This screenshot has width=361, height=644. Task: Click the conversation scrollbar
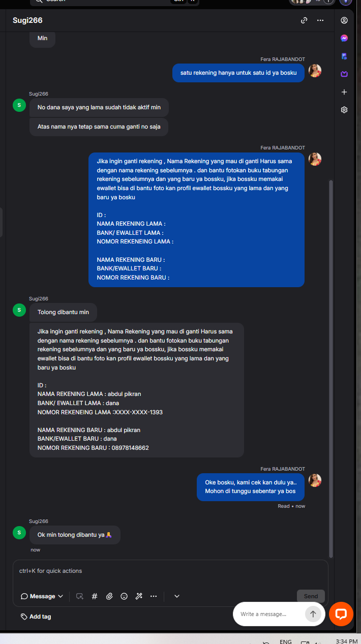pyautogui.click(x=332, y=369)
